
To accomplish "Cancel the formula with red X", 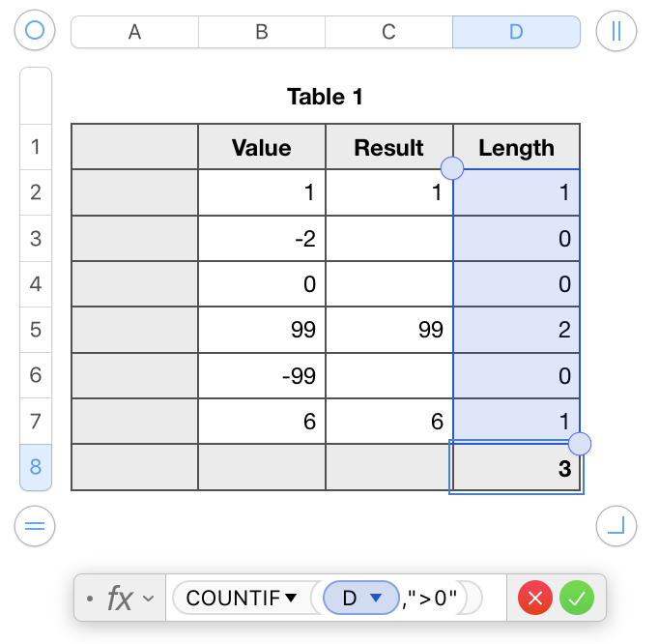I will click(x=536, y=599).
